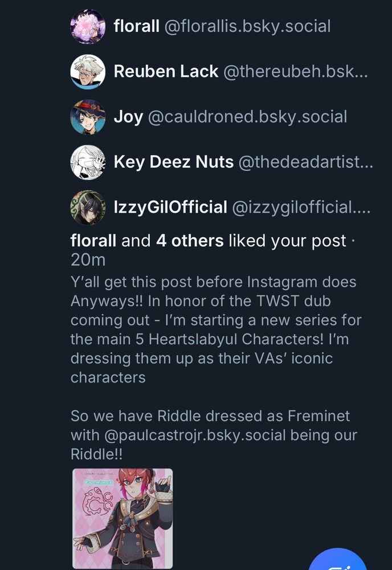Open the @izzygilofficial.... handle

click(x=301, y=207)
